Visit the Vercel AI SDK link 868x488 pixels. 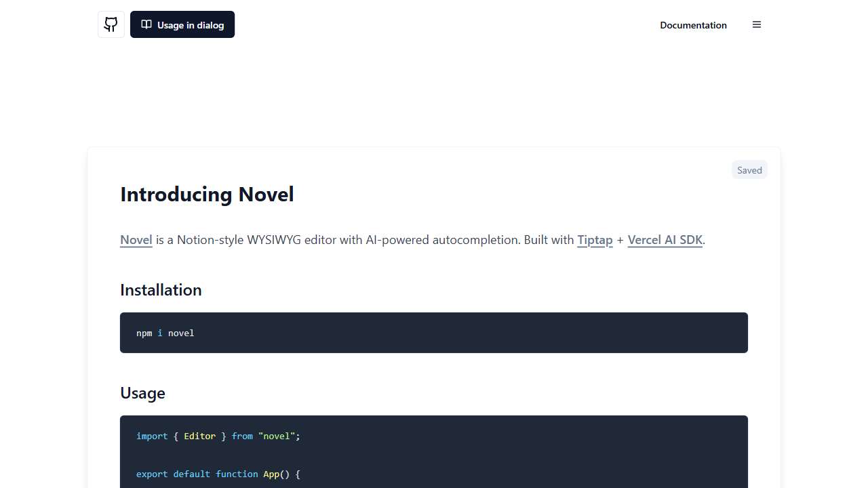point(665,240)
